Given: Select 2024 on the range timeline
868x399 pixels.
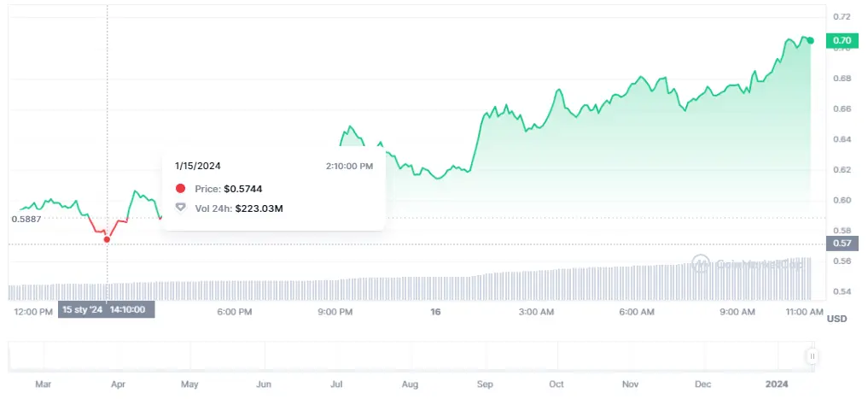Looking at the screenshot, I should [778, 384].
